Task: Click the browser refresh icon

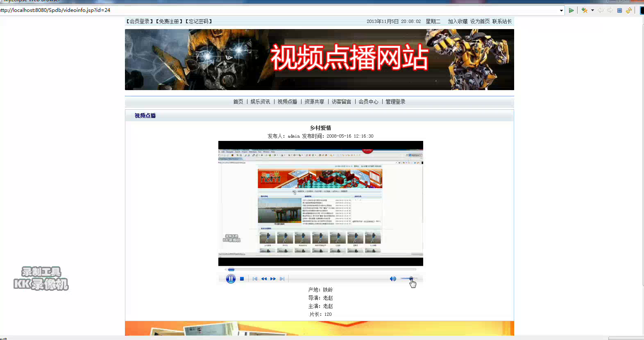Action: [x=629, y=10]
